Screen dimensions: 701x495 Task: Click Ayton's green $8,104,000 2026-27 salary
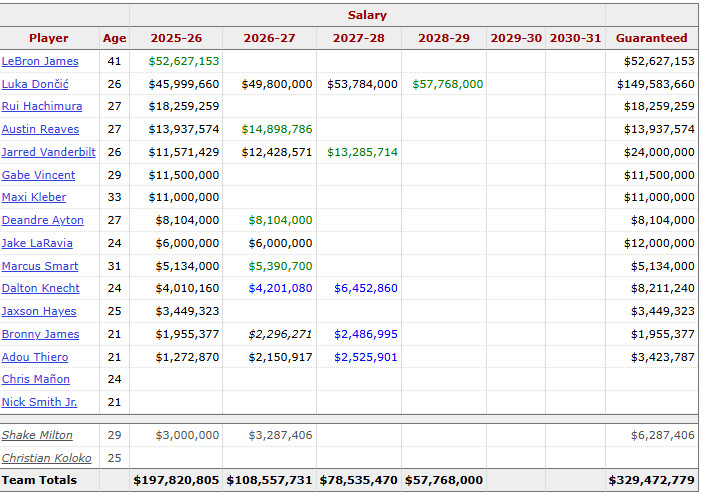[x=280, y=220]
